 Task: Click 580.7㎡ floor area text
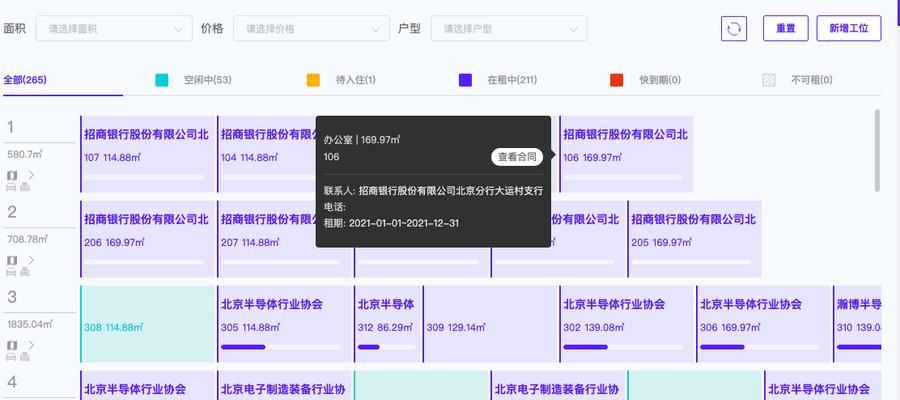25,154
